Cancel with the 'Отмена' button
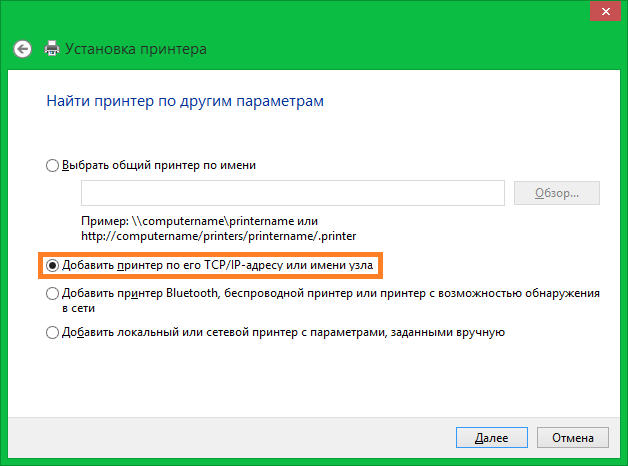 click(x=573, y=438)
